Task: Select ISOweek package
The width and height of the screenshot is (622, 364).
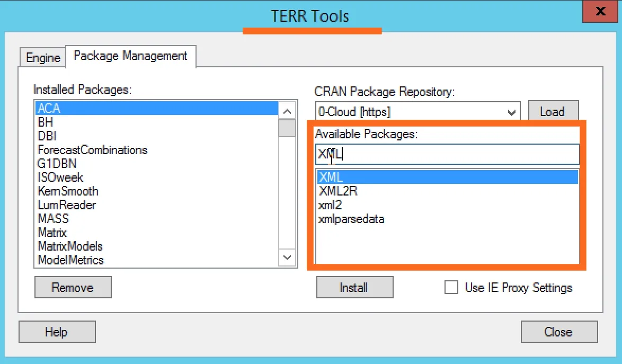Action: click(157, 177)
